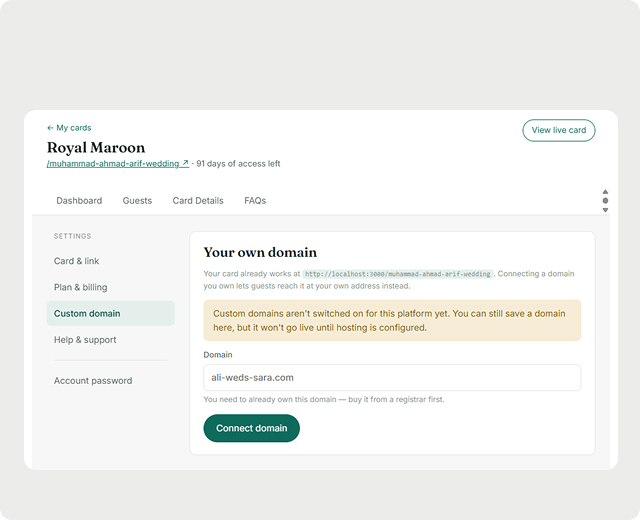The width and height of the screenshot is (640, 520).
Task: Click the scrollbar down arrow
Action: click(605, 210)
